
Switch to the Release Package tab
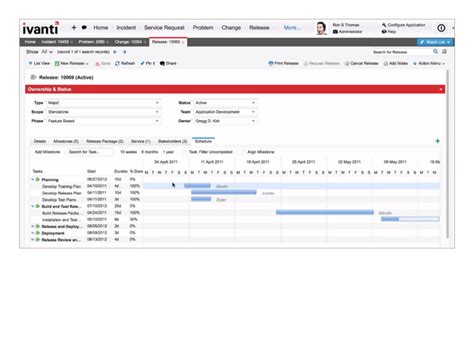coord(105,141)
